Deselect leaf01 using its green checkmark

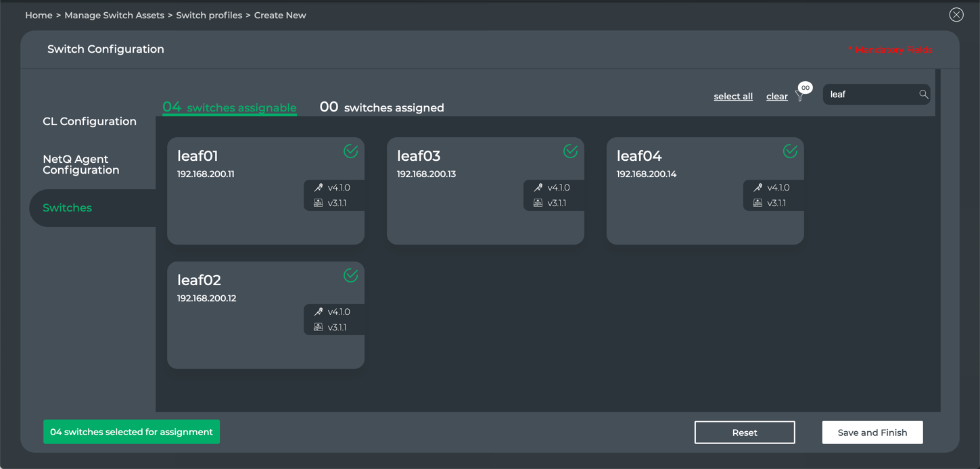click(350, 151)
